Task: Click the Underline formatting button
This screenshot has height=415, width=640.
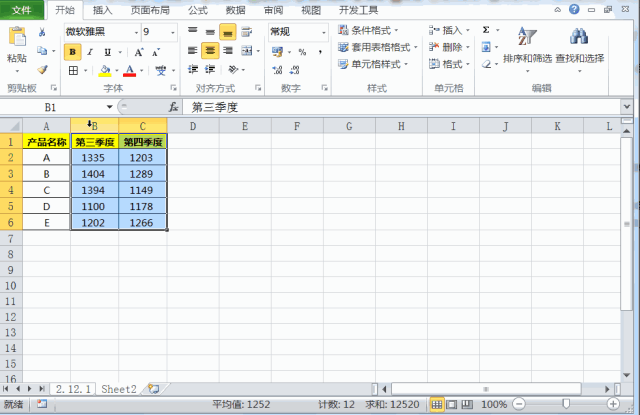Action: click(107, 52)
